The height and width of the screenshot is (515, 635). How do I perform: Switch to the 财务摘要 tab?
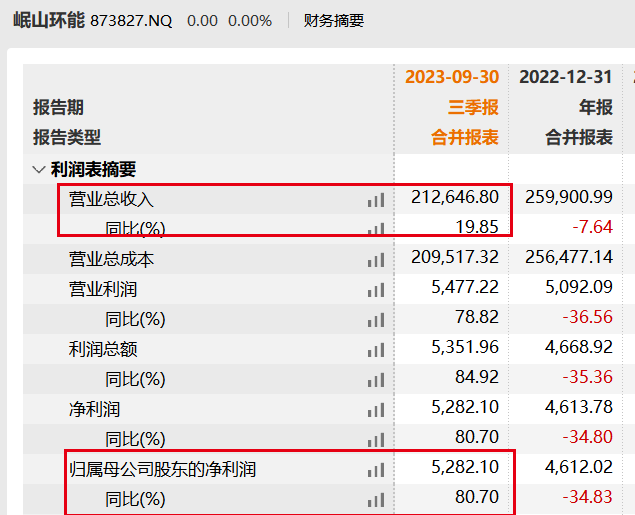(x=334, y=20)
